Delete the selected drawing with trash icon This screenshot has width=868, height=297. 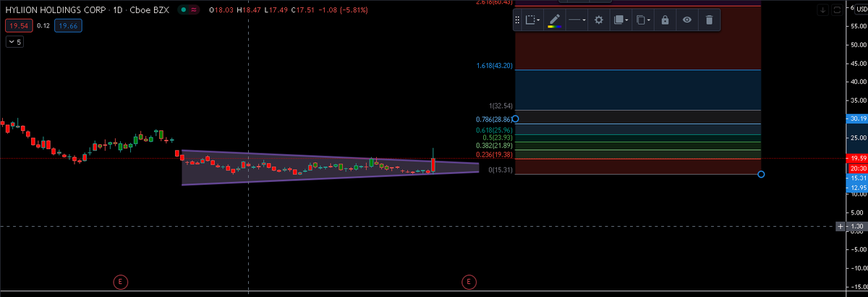click(x=709, y=20)
